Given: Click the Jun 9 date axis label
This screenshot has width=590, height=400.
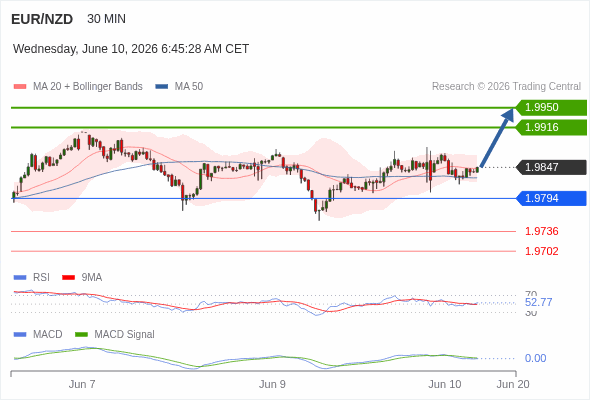Looking at the screenshot, I should pos(272,385).
